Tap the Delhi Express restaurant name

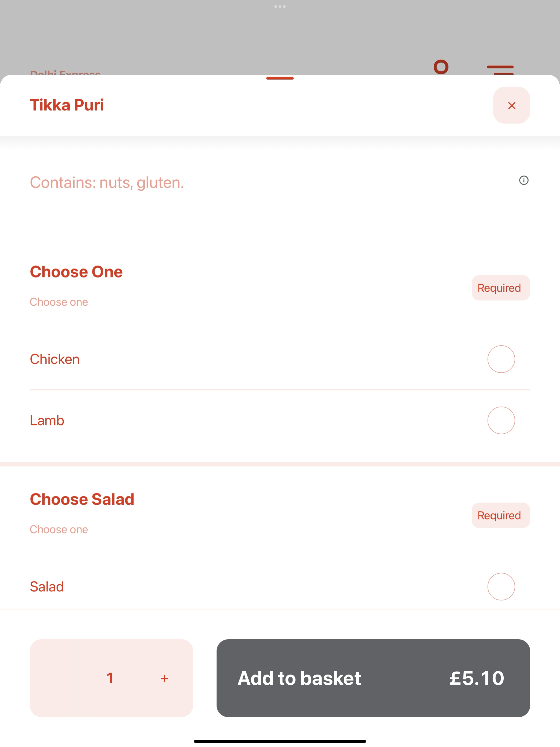(x=65, y=72)
